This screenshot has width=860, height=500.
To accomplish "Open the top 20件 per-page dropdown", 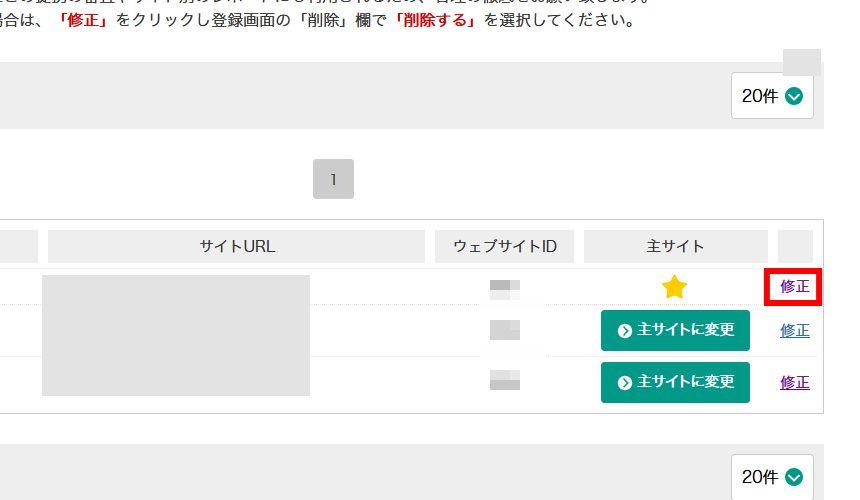I will [772, 96].
